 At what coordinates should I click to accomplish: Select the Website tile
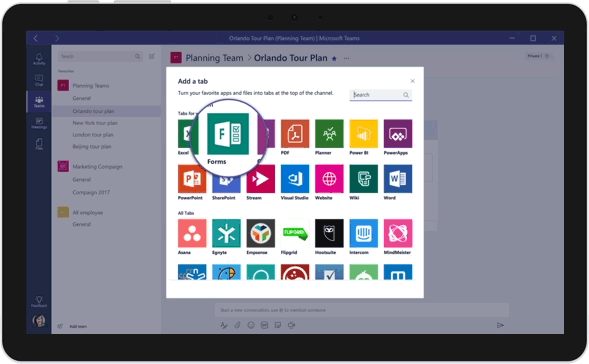(x=329, y=179)
